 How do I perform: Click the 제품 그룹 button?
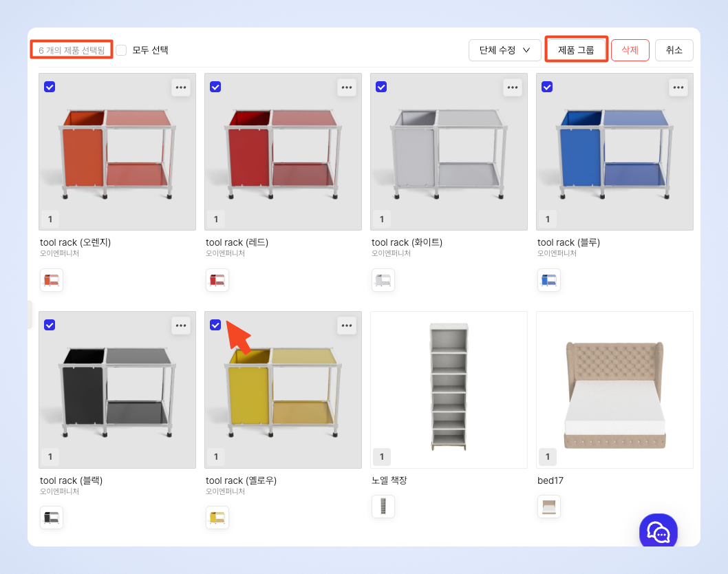[x=576, y=50]
